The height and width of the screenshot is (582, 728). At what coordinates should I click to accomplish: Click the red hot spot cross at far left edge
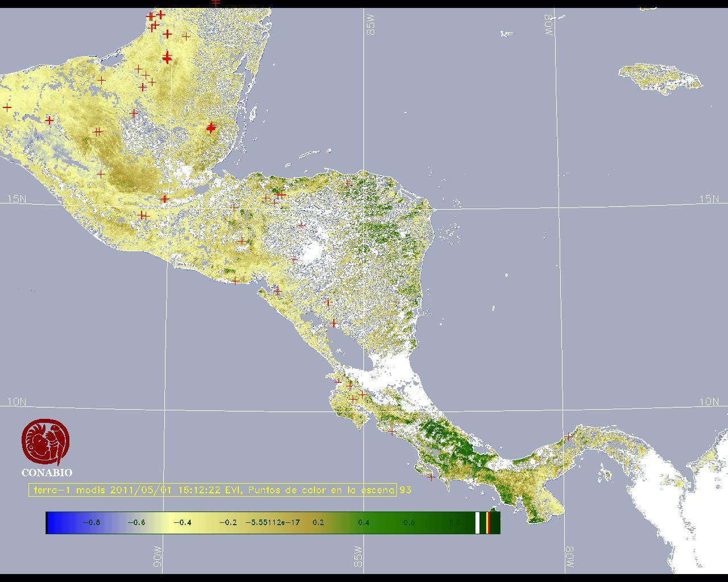click(7, 107)
